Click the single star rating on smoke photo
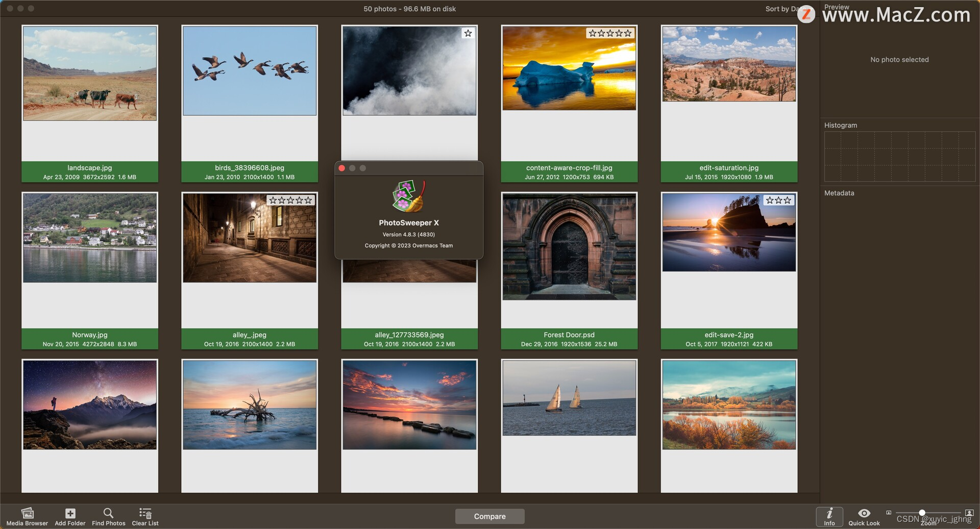Screen dimensions: 980x529 tap(468, 33)
